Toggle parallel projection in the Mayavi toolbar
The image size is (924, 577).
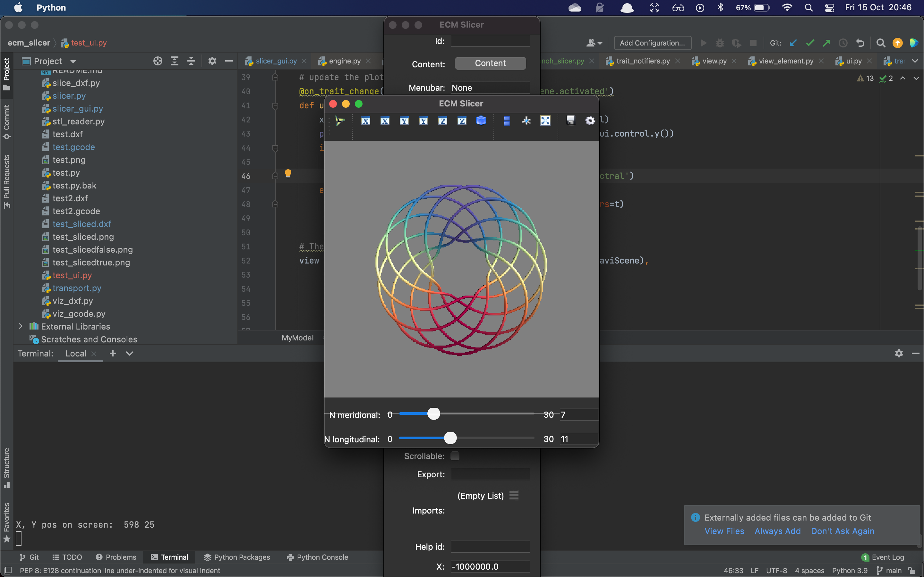tap(506, 121)
